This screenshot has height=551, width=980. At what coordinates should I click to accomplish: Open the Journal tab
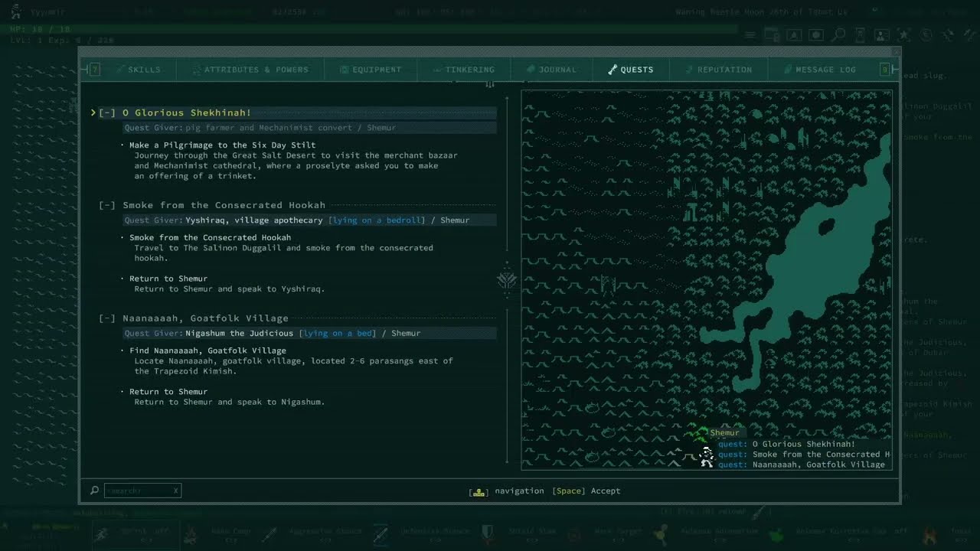[551, 70]
